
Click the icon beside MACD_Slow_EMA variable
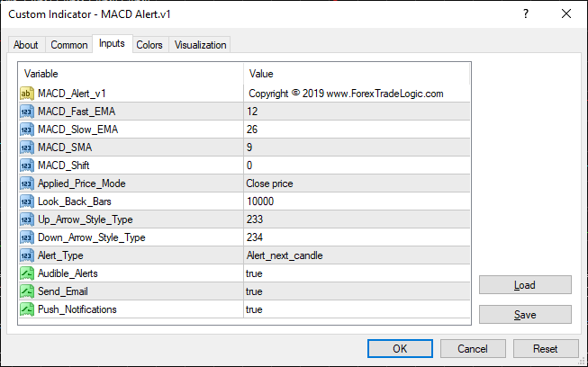(27, 129)
